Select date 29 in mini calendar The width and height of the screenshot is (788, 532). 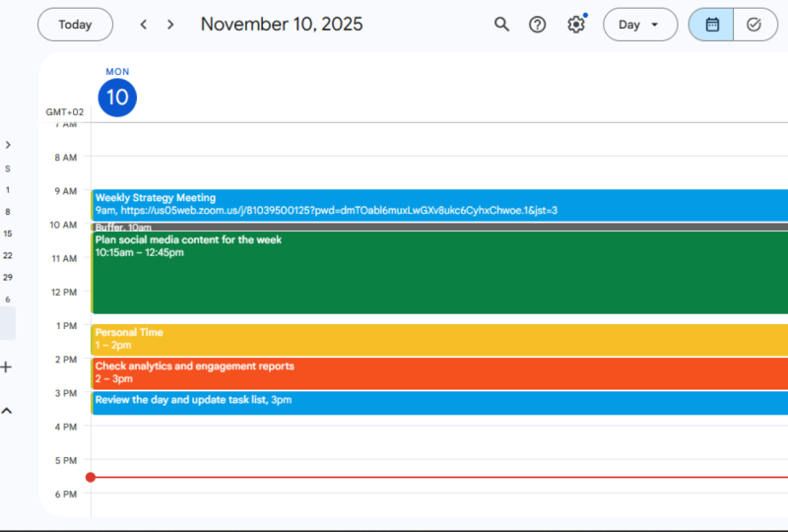(x=8, y=278)
